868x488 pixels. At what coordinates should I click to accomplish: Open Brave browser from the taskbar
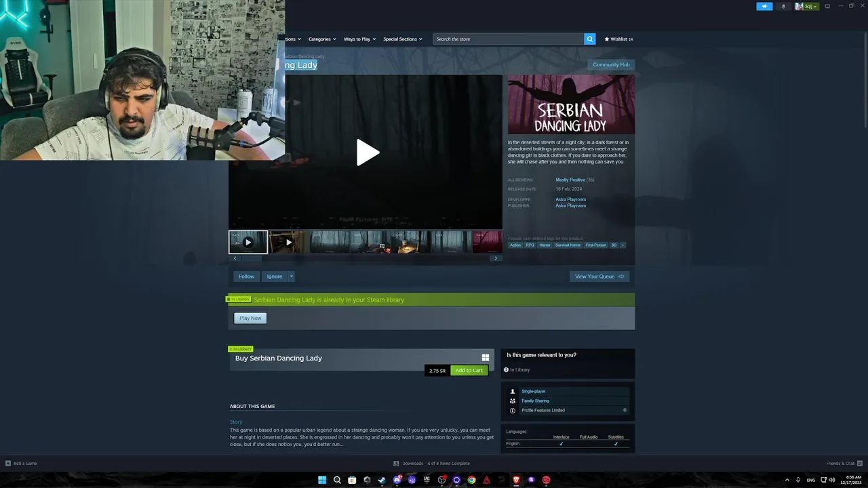pyautogui.click(x=516, y=480)
